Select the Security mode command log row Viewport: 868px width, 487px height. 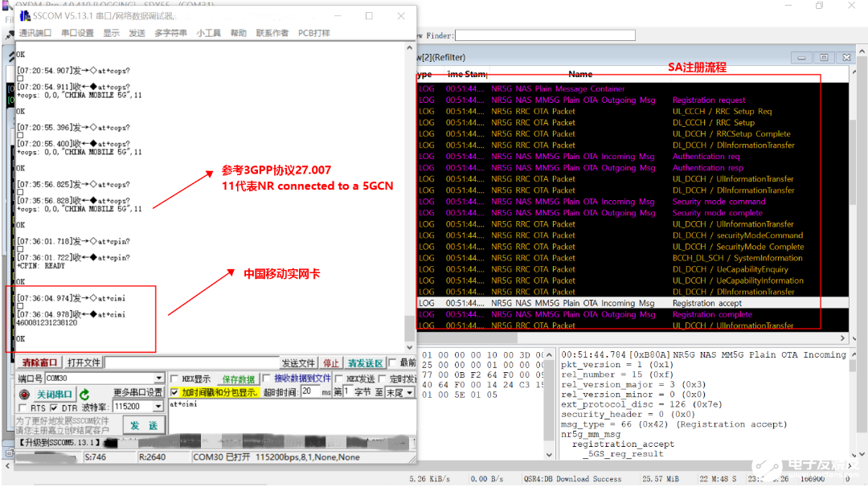[633, 202]
